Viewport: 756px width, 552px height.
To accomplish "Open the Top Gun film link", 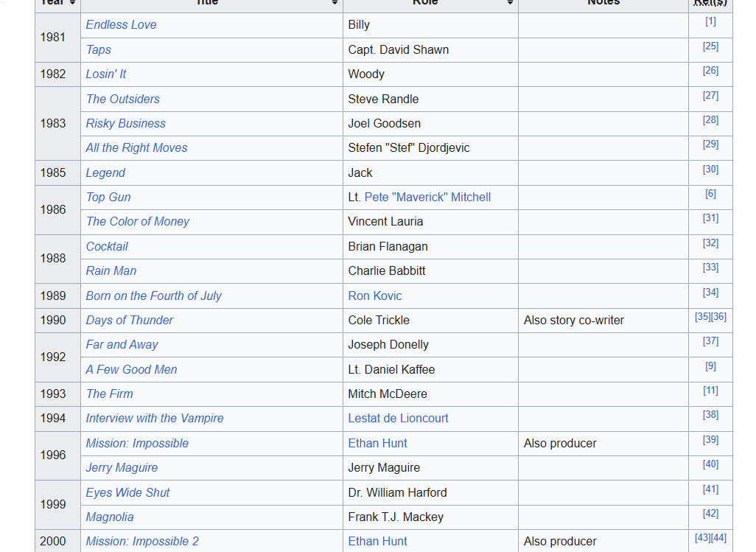I will [108, 197].
